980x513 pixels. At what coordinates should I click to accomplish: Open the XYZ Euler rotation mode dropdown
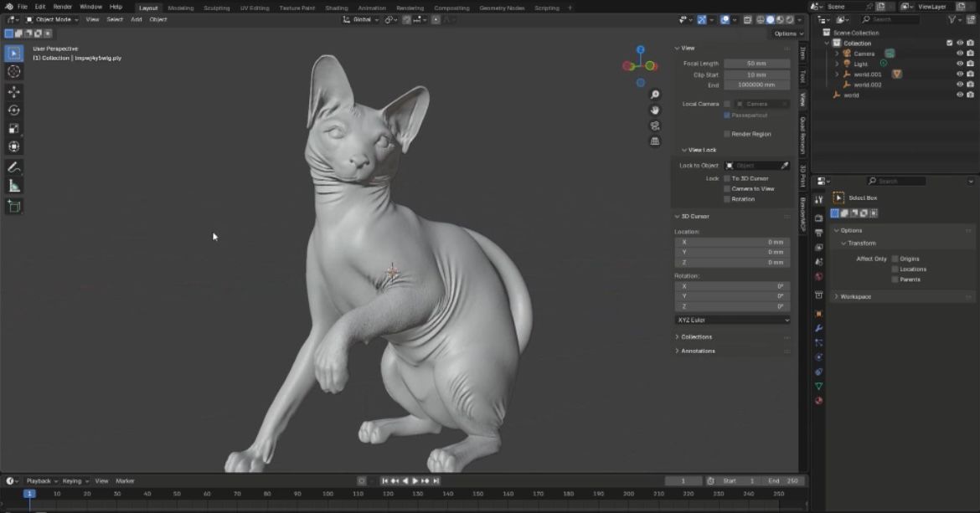[732, 320]
